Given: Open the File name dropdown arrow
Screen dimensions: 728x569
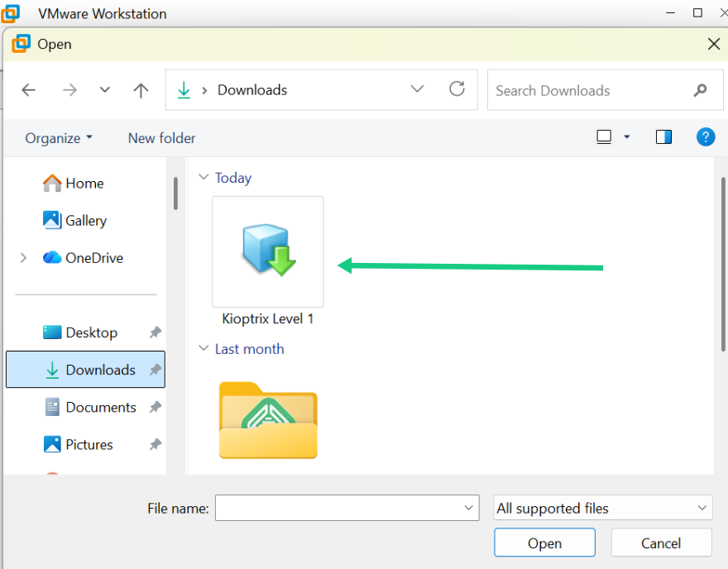Looking at the screenshot, I should (x=469, y=508).
